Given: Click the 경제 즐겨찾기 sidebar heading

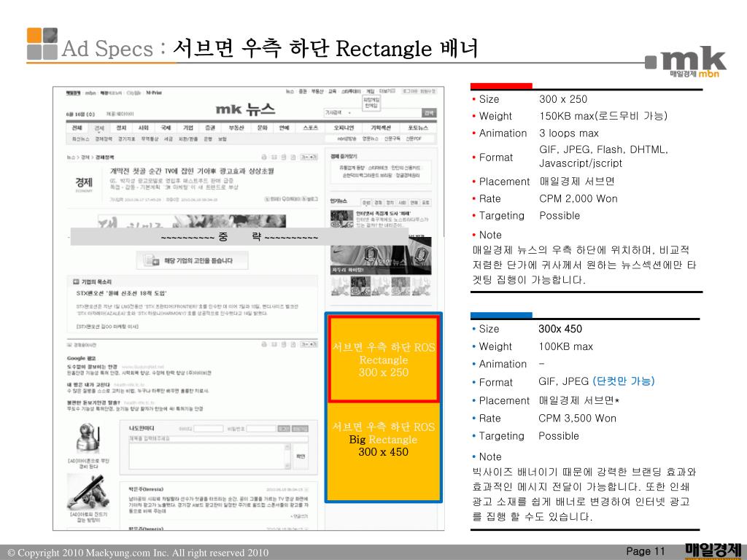Looking at the screenshot, I should 344,156.
